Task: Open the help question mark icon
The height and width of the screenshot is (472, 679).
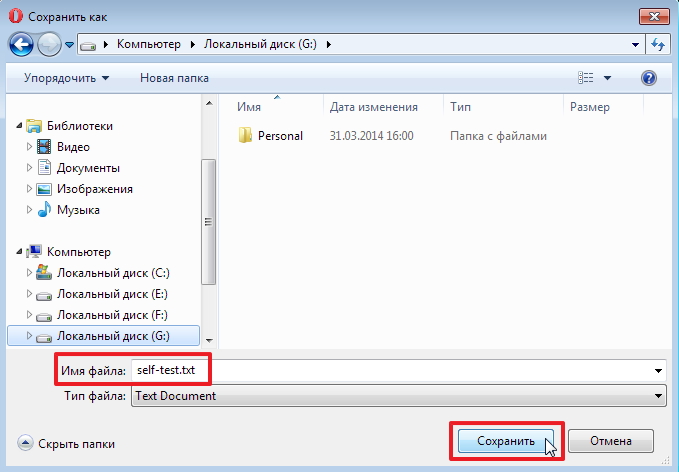Action: click(648, 78)
